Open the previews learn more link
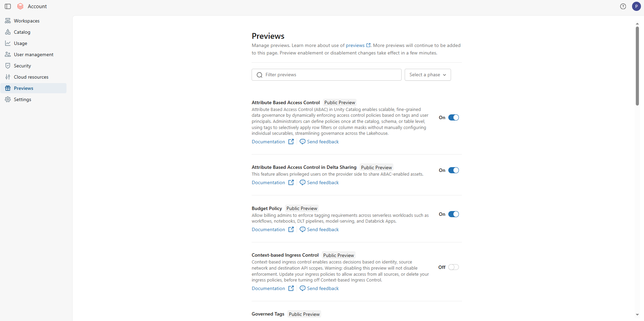The height and width of the screenshot is (321, 644). click(355, 45)
